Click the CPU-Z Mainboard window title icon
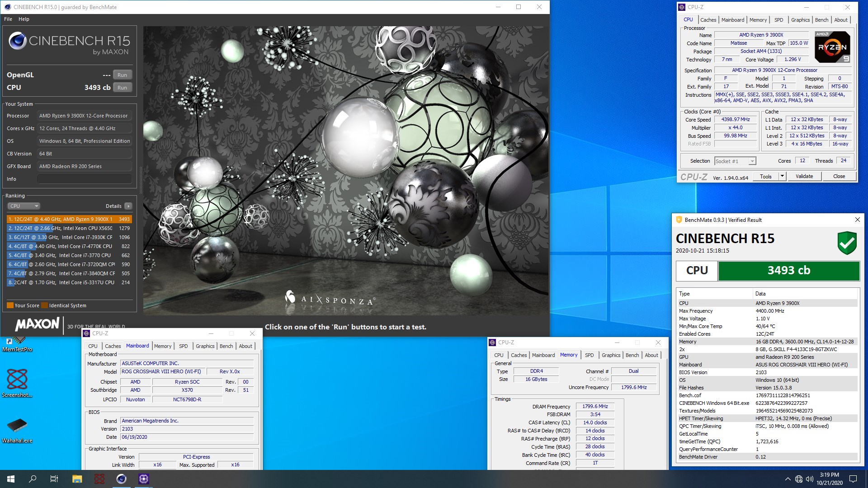The height and width of the screenshot is (488, 868). [86, 333]
